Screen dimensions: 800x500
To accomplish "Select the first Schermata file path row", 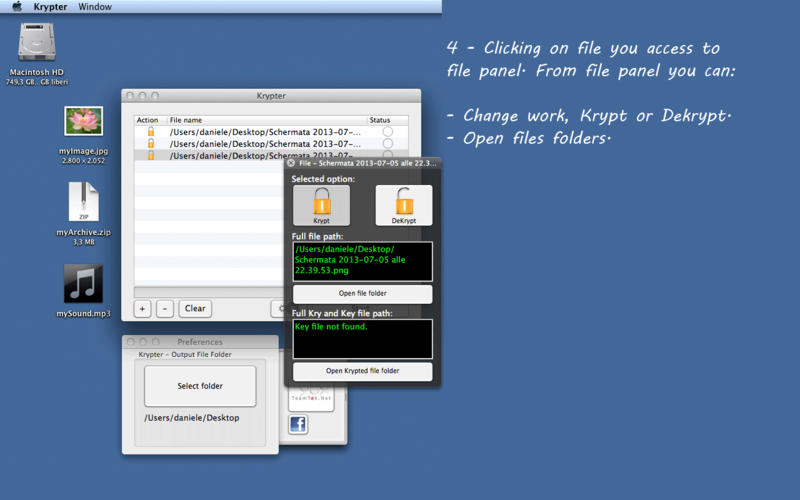I will click(x=271, y=132).
